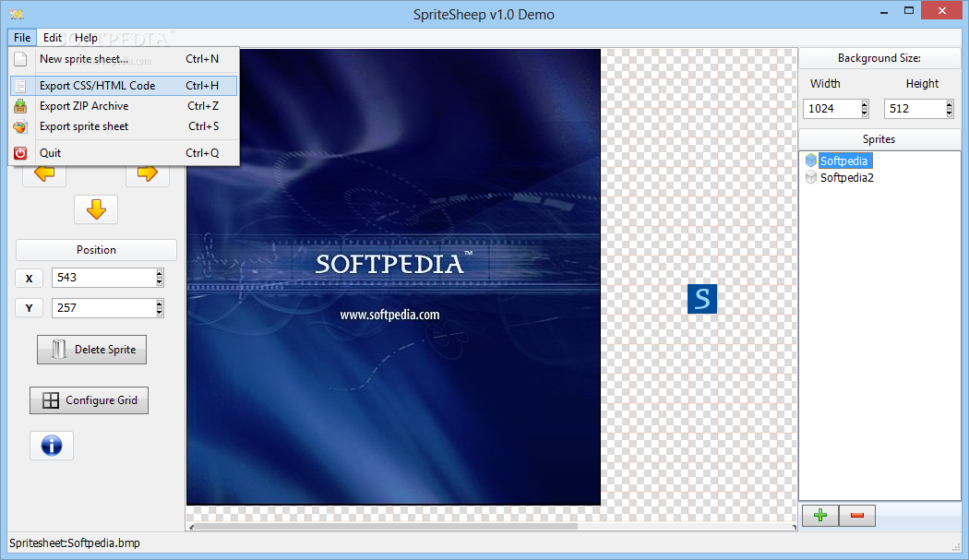Select Softpedia in the Sprites list
The width and height of the screenshot is (969, 560).
pyautogui.click(x=843, y=161)
